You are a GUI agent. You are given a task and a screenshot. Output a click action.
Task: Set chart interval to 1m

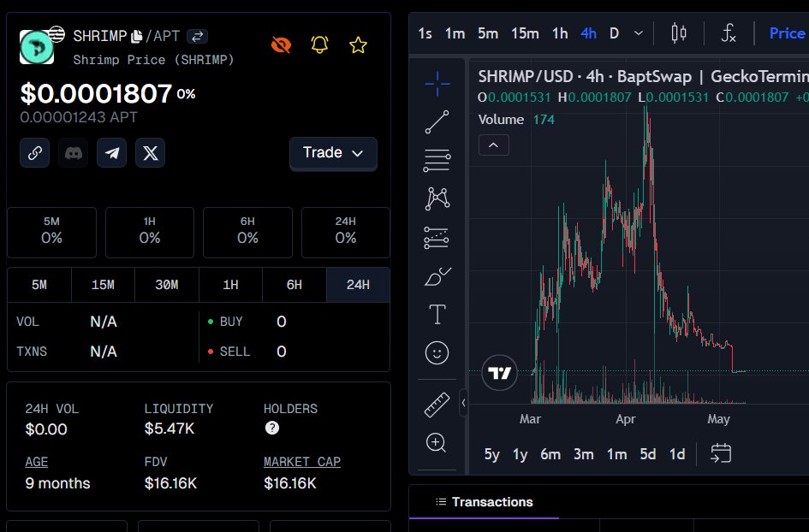[x=455, y=34]
